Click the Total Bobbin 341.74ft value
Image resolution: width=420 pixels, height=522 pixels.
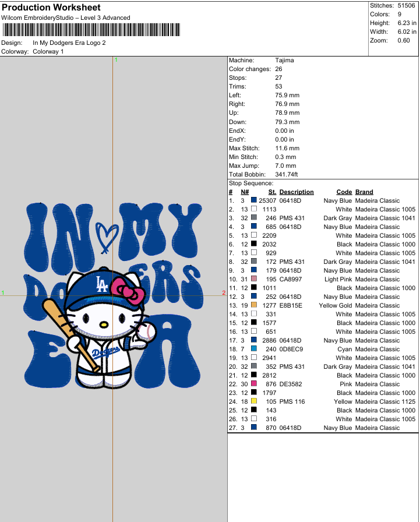[x=287, y=174]
